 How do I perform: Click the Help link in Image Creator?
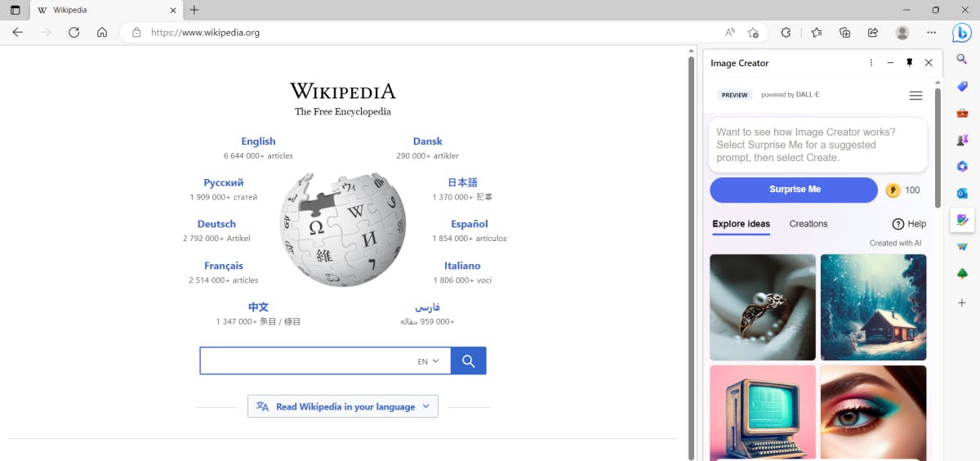tap(909, 224)
